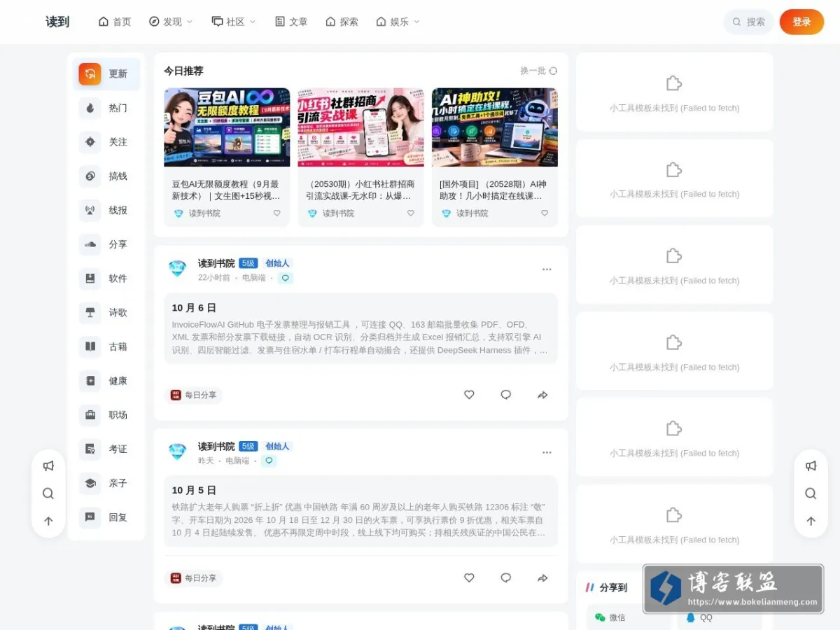This screenshot has height=630, width=840.
Task: Open the [国外项目]（20528期）AI神助攻 title
Action: (x=495, y=190)
